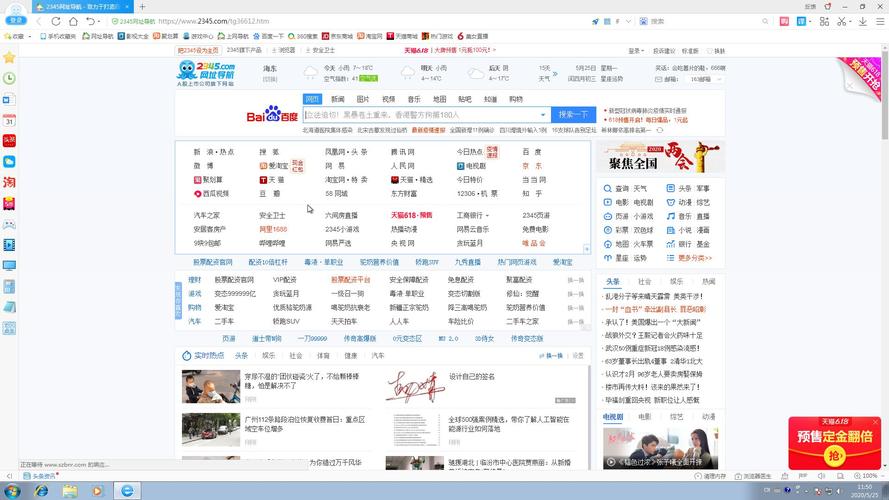
Task: Click the signature 设计自己的签名 thumbnail
Action: (x=416, y=387)
